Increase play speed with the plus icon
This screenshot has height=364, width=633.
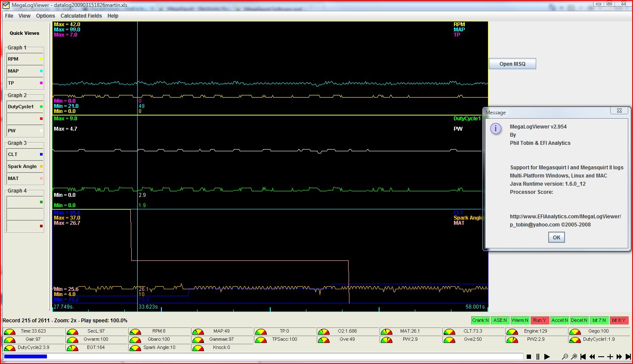pos(610,357)
